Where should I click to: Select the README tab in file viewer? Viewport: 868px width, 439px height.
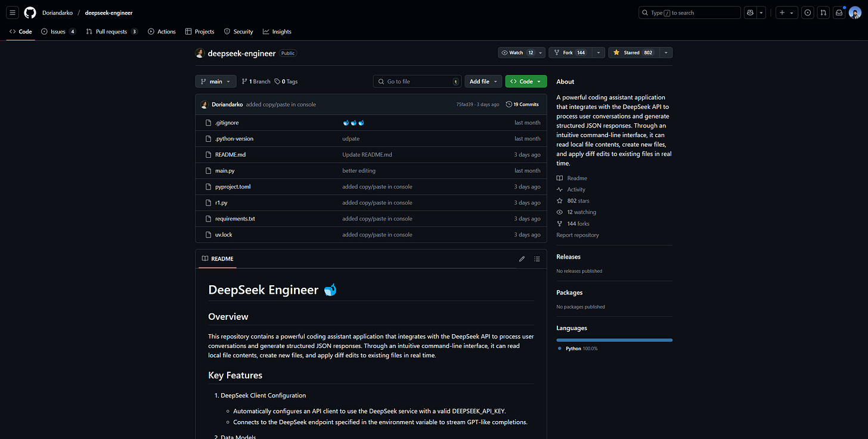218,259
